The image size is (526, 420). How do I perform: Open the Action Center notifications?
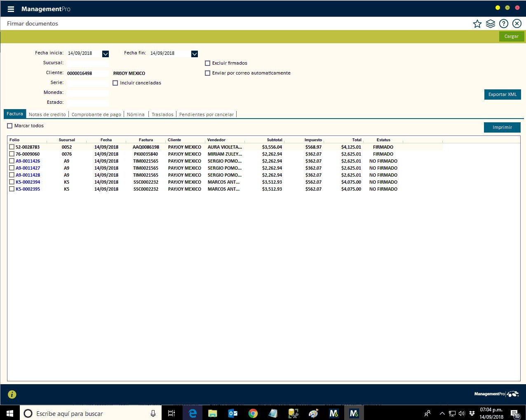point(515,413)
